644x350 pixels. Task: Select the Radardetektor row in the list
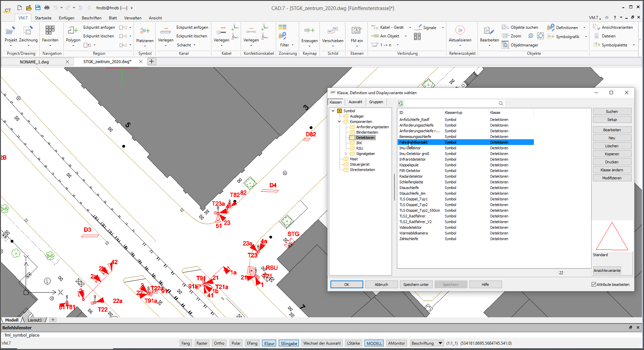pyautogui.click(x=466, y=176)
